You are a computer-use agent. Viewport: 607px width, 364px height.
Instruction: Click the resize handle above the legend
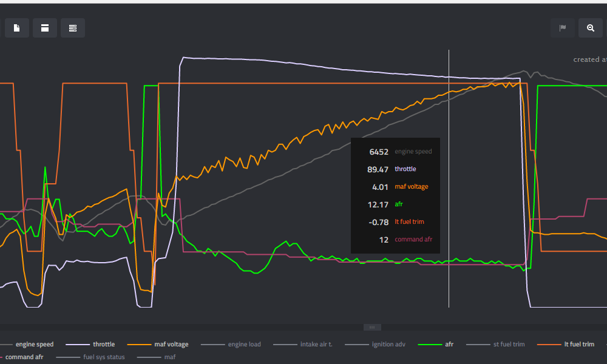[x=372, y=327]
